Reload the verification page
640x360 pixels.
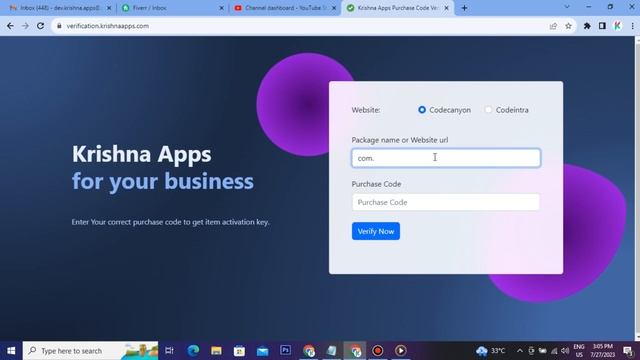(40, 26)
